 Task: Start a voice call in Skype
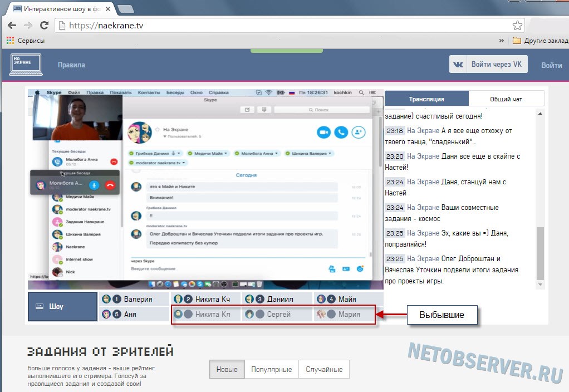tap(341, 133)
